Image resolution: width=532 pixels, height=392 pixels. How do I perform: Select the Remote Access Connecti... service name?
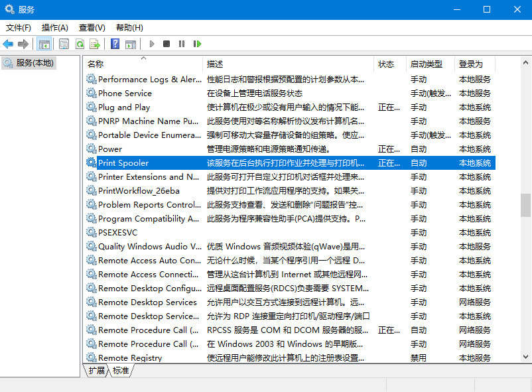149,274
